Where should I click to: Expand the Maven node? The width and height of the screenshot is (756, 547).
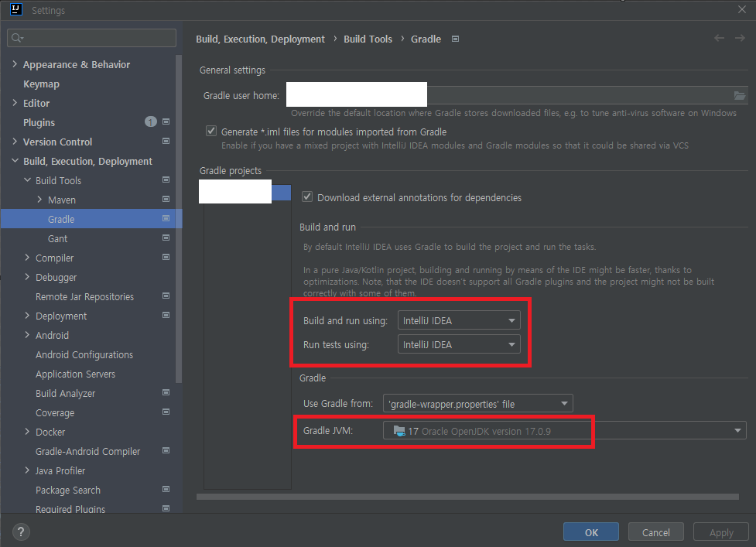[39, 199]
